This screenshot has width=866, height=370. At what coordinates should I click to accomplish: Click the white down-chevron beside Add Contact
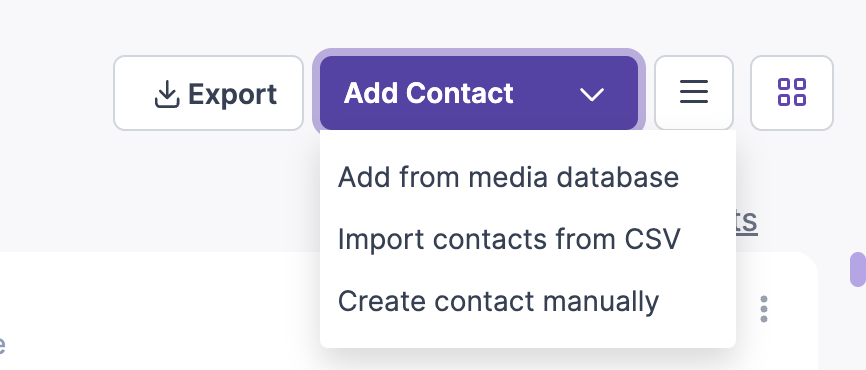pos(592,94)
